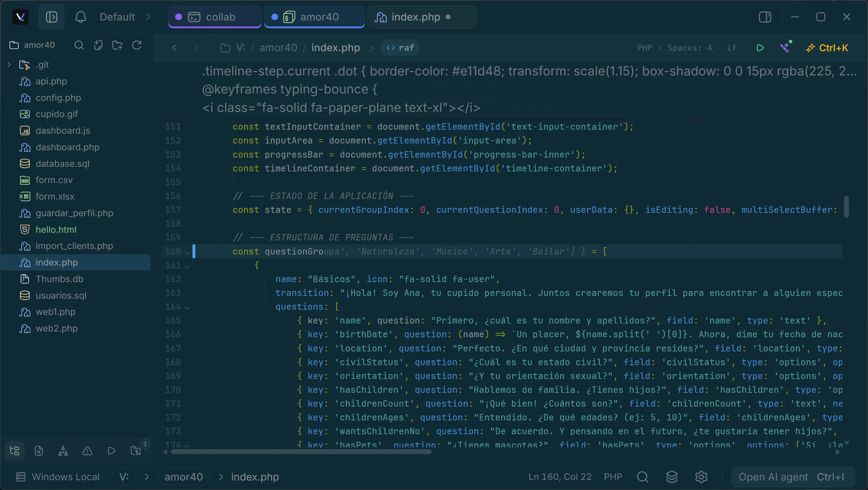Search files in the amor40 explorer

coord(79,45)
